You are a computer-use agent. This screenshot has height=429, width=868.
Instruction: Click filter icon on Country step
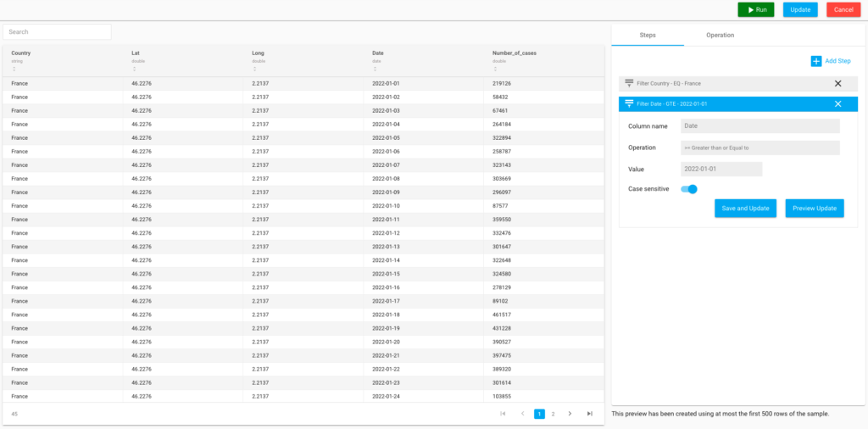point(629,84)
